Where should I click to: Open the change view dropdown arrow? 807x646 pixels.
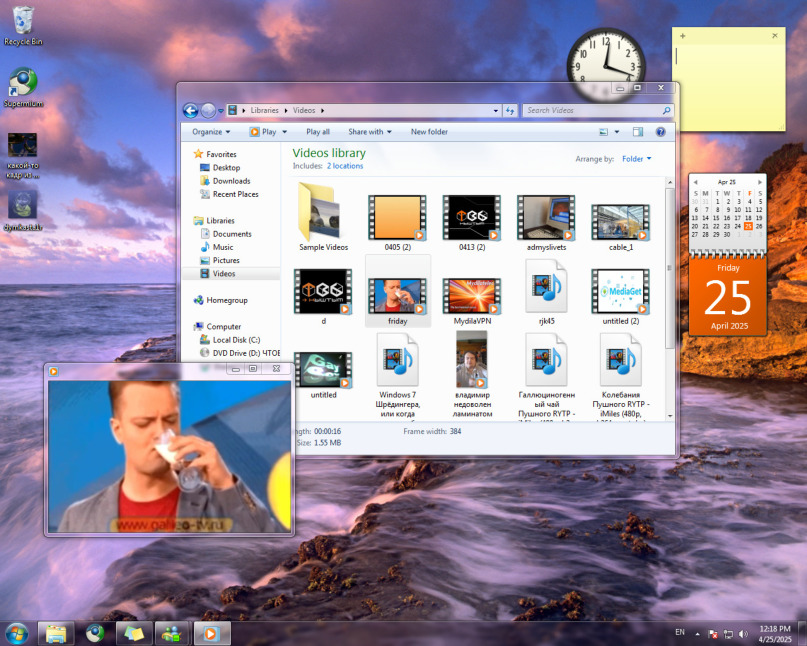[617, 131]
